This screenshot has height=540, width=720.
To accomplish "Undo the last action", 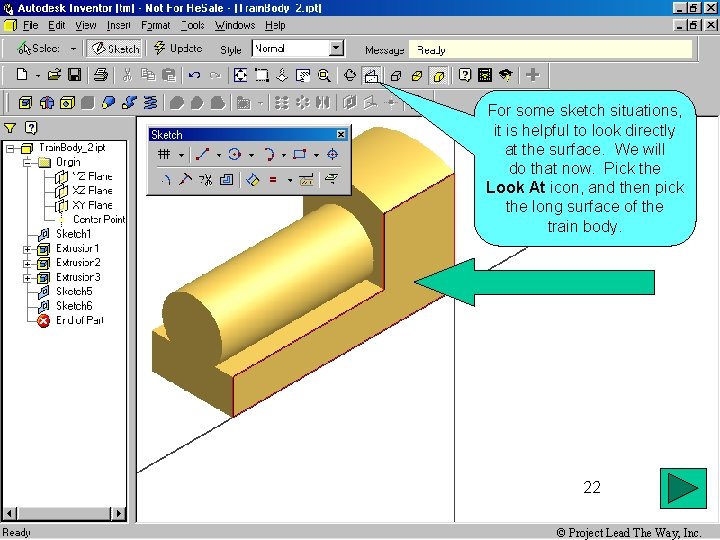I will point(194,75).
